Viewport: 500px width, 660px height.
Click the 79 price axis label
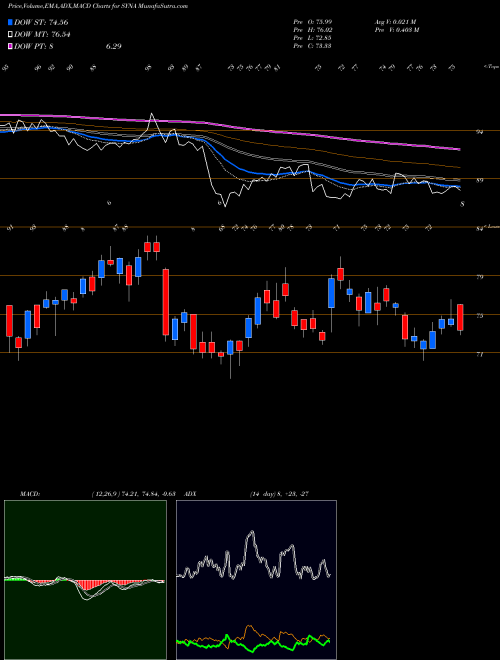click(479, 277)
